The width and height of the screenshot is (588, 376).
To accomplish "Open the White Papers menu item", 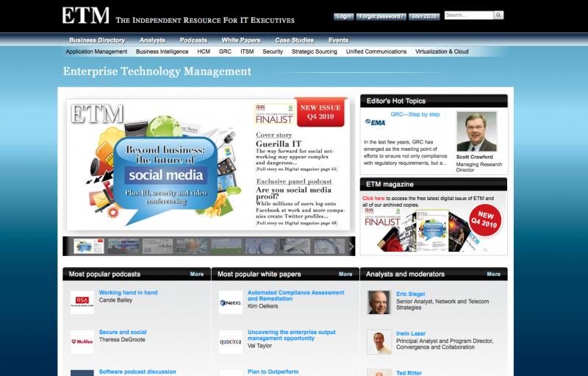I will point(241,40).
